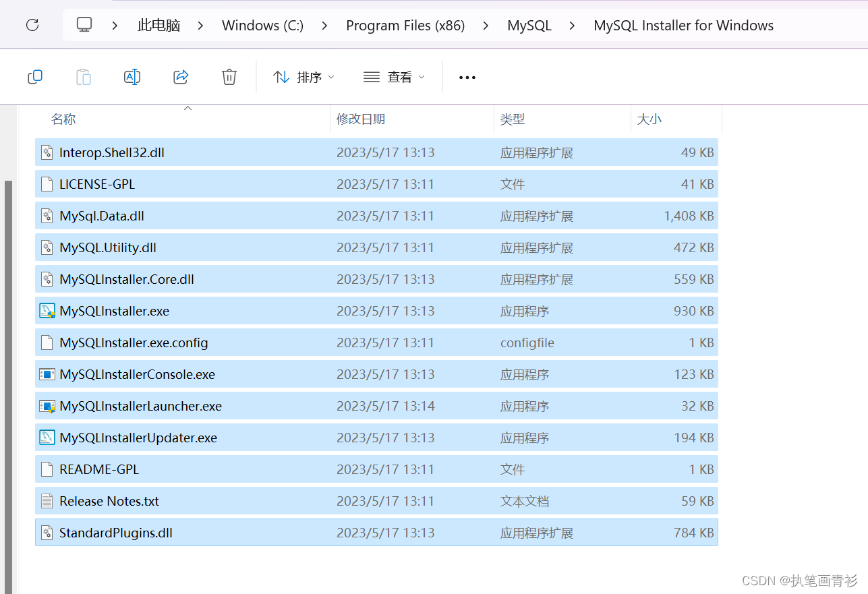868x594 pixels.
Task: Navigate to 此电脑 in the breadcrumb
Action: tap(158, 25)
